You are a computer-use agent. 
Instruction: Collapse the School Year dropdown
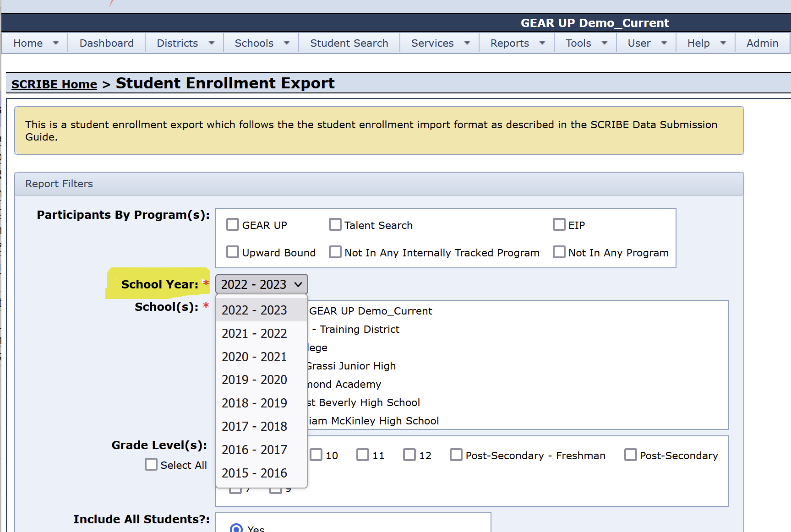[262, 284]
